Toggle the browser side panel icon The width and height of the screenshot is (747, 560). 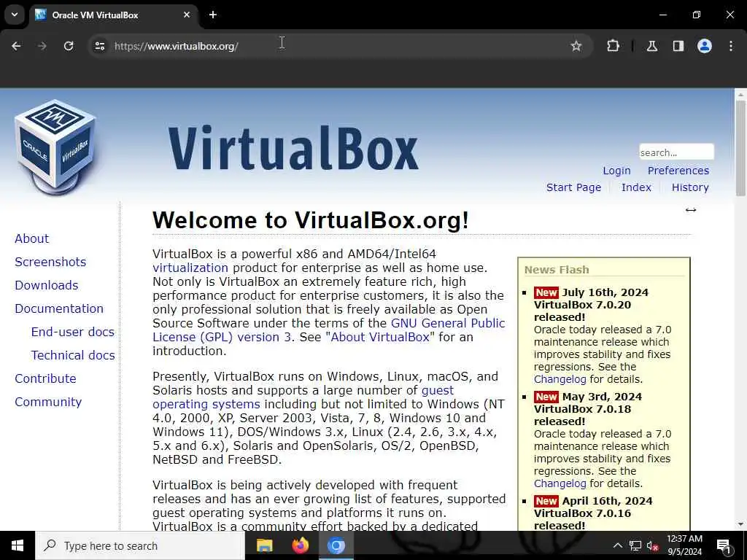[x=678, y=46]
